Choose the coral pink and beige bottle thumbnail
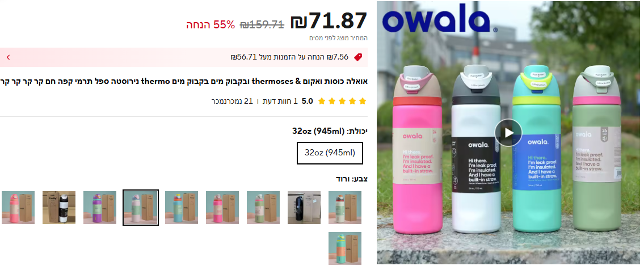Viewport: 644px width, 266px height. click(x=18, y=208)
